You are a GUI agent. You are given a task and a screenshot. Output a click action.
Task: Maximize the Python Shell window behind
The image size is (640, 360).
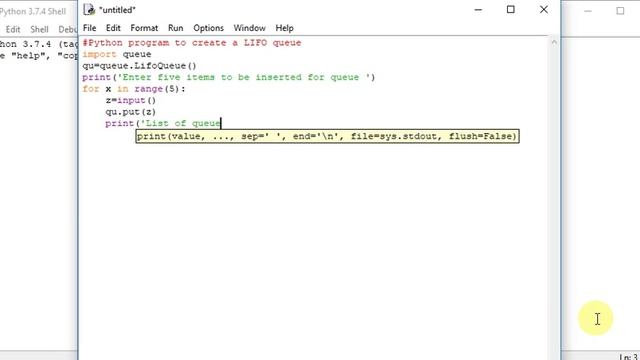[620, 11]
